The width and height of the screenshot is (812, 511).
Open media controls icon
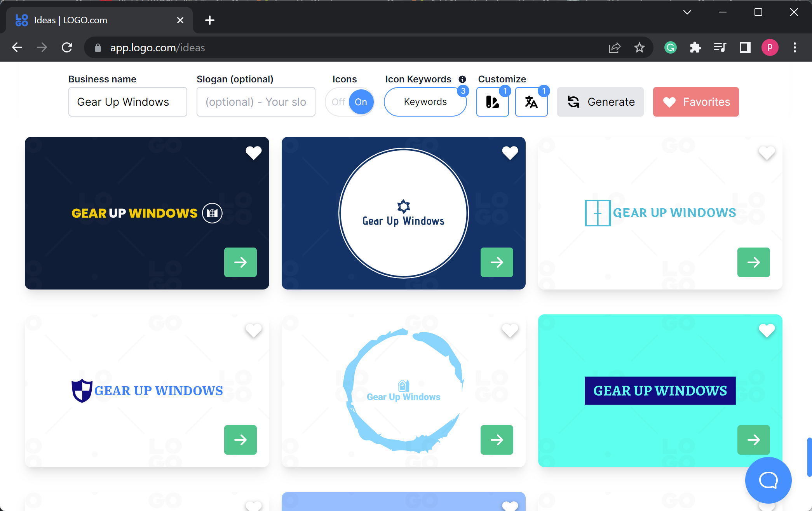pyautogui.click(x=720, y=47)
